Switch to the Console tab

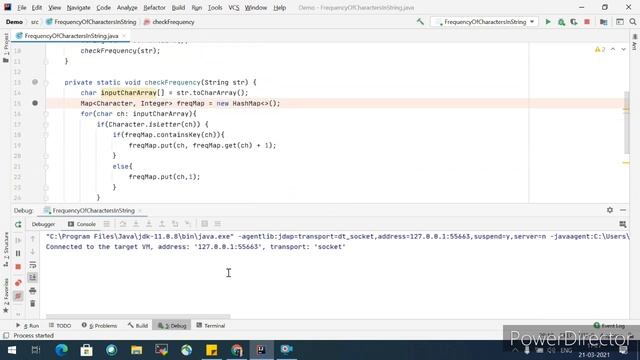(x=82, y=224)
